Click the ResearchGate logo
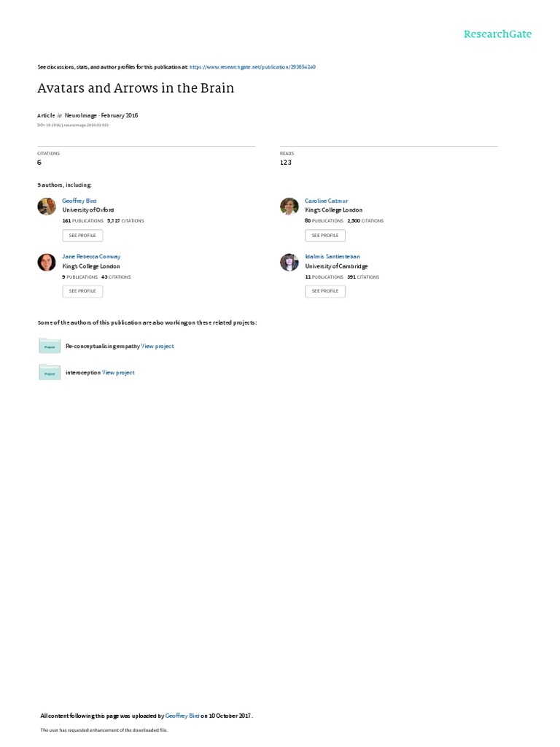The height and width of the screenshot is (747, 560). (x=497, y=34)
